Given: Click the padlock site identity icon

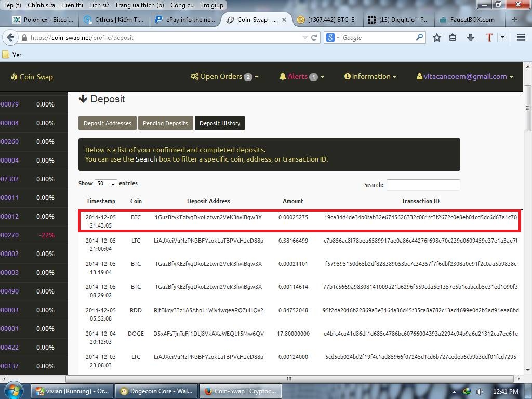Looking at the screenshot, I should tap(24, 37).
